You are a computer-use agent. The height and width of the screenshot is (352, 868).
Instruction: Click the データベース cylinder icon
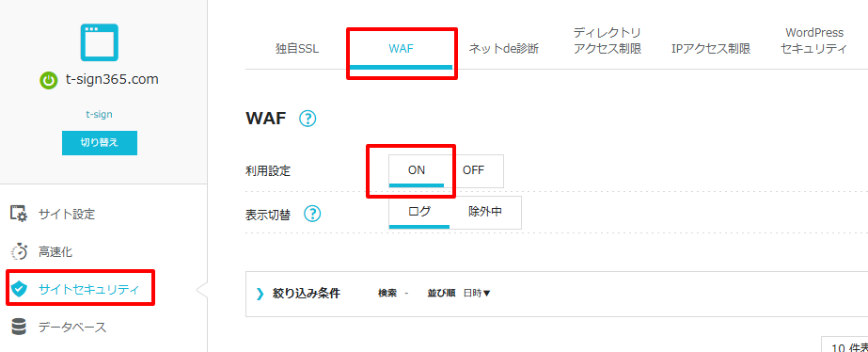19,327
